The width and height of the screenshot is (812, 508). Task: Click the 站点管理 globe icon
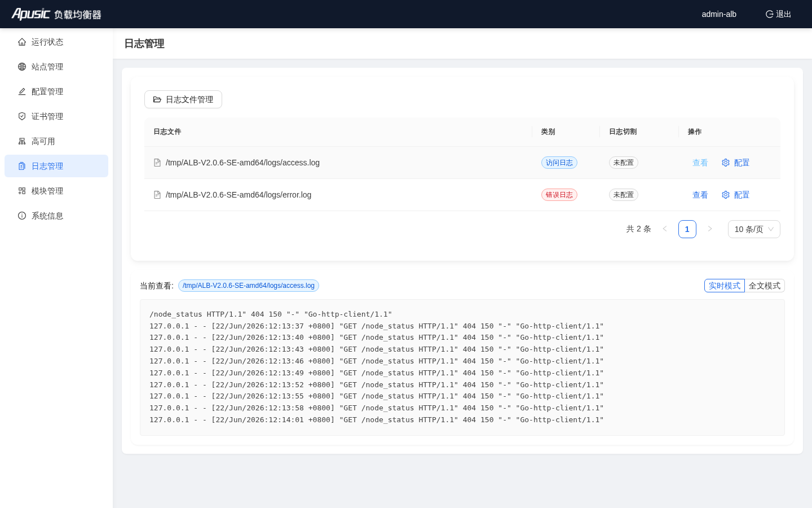[x=22, y=67]
